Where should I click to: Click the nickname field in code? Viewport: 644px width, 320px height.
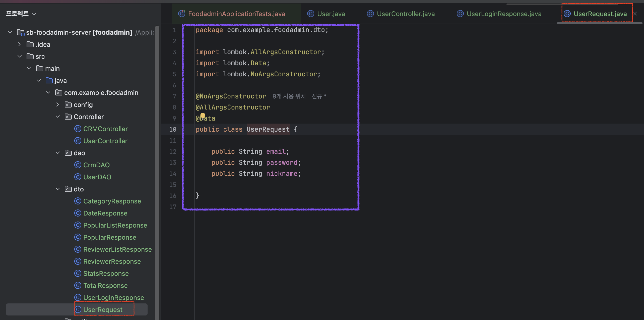click(282, 173)
